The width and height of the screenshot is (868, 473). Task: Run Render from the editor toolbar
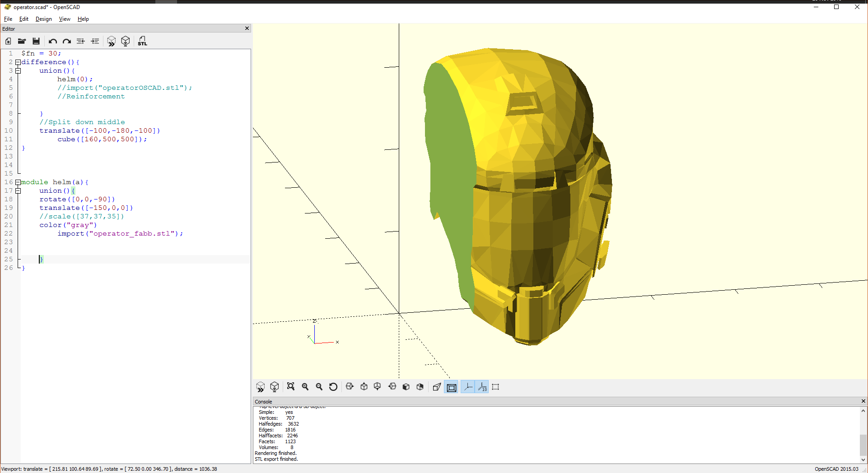click(x=126, y=41)
